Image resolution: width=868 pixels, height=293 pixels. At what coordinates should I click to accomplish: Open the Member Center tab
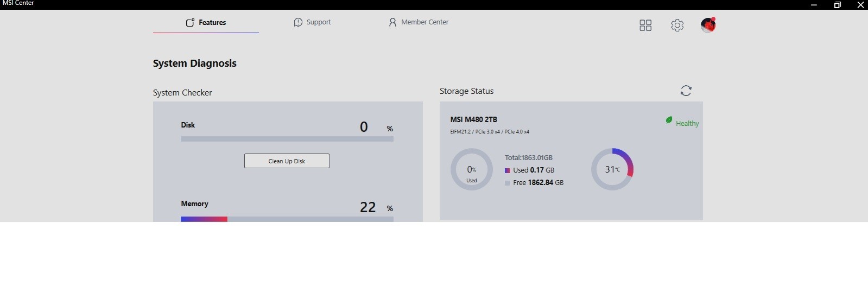coord(419,22)
